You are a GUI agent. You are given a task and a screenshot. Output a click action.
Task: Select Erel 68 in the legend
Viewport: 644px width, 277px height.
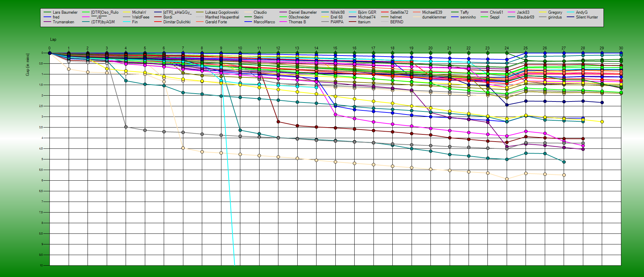(x=336, y=17)
